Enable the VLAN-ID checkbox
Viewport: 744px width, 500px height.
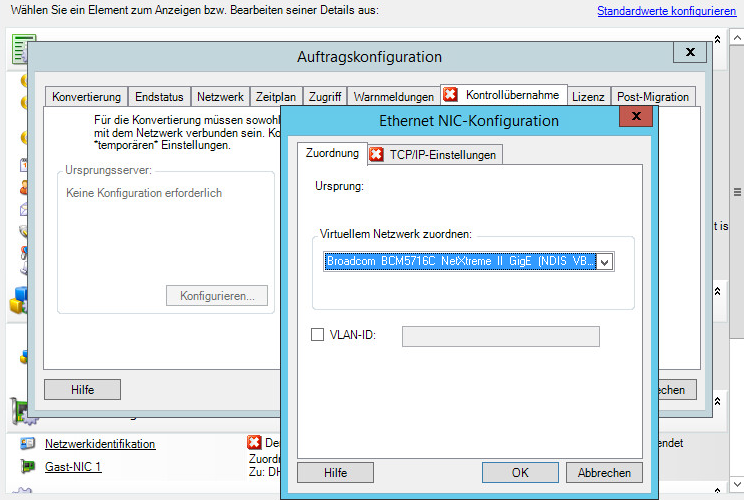pyautogui.click(x=318, y=335)
